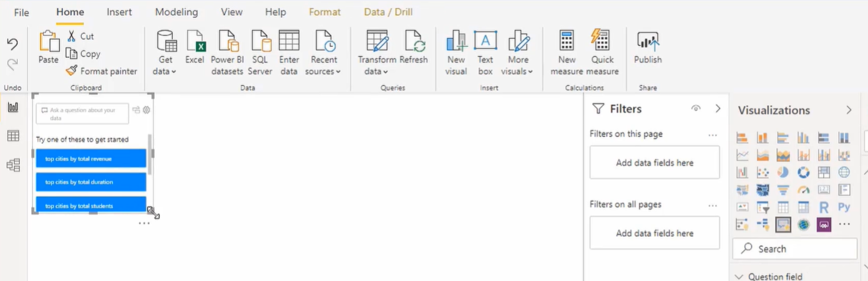The image size is (868, 281).
Task: Open more visuals ellipsis in Visualizations pane
Action: click(844, 224)
